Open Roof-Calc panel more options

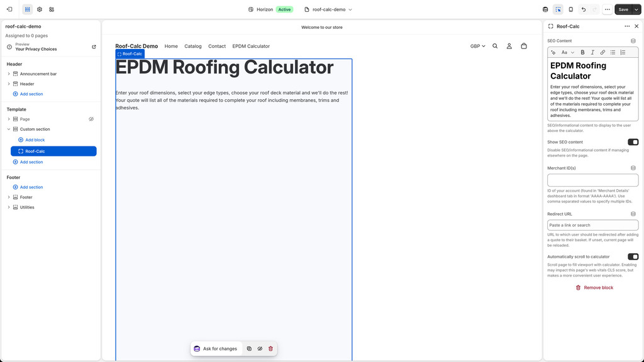click(627, 26)
